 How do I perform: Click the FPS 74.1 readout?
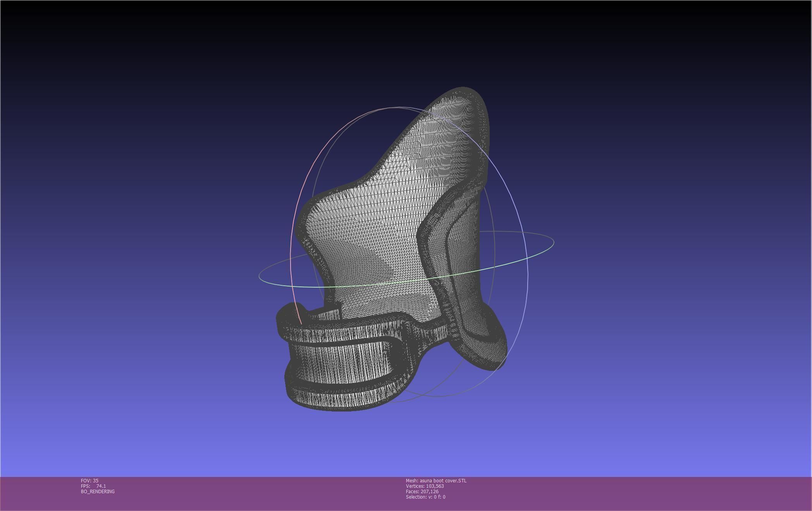click(93, 486)
